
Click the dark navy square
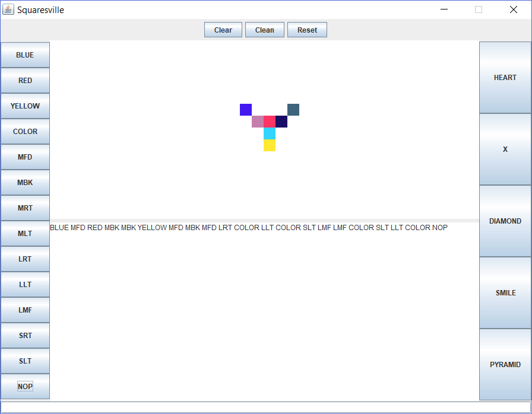tap(281, 122)
